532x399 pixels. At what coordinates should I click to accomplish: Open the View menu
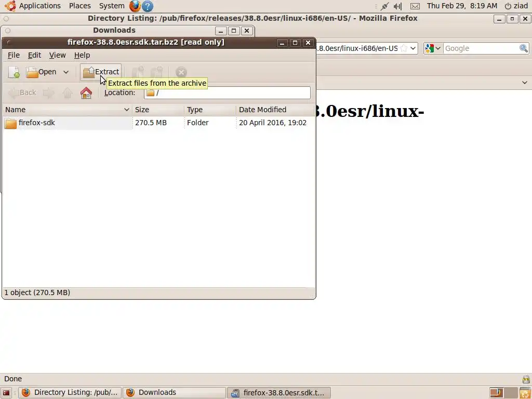57,55
